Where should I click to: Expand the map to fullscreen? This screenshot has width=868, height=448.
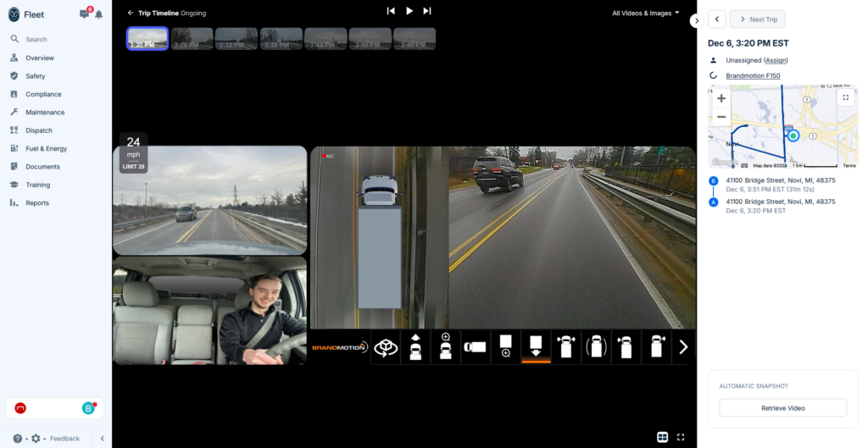pos(845,97)
